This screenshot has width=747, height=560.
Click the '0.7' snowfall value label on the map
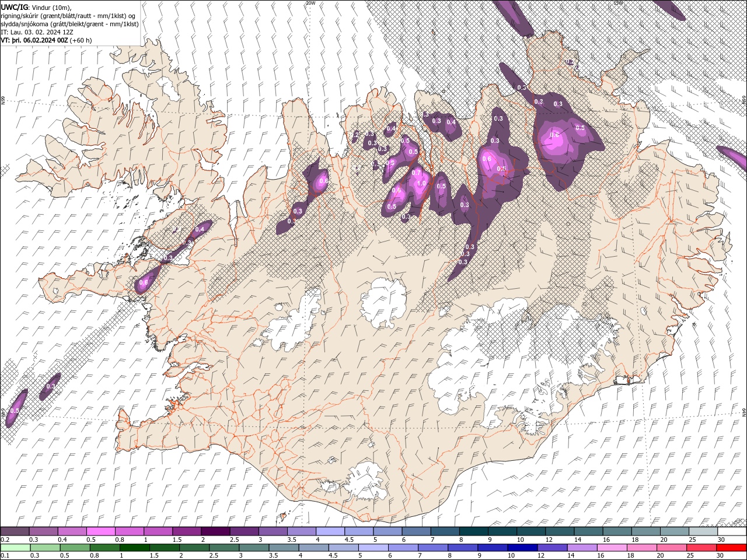click(416, 173)
